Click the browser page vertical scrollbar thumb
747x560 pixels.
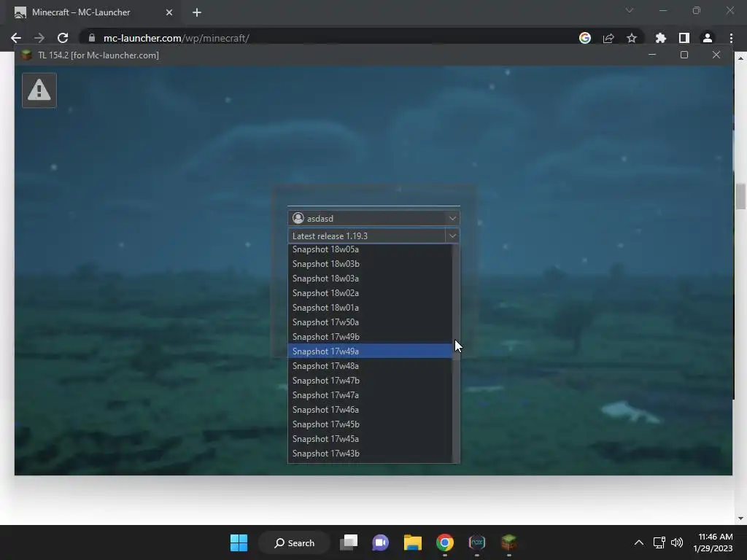pyautogui.click(x=740, y=195)
